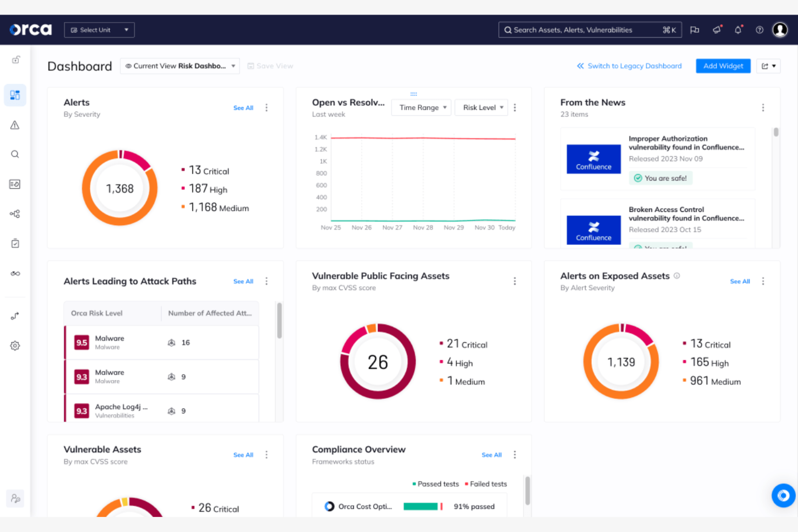Viewport: 798px width, 532px height.
Task: Open notifications via the bell icon
Action: pos(738,30)
